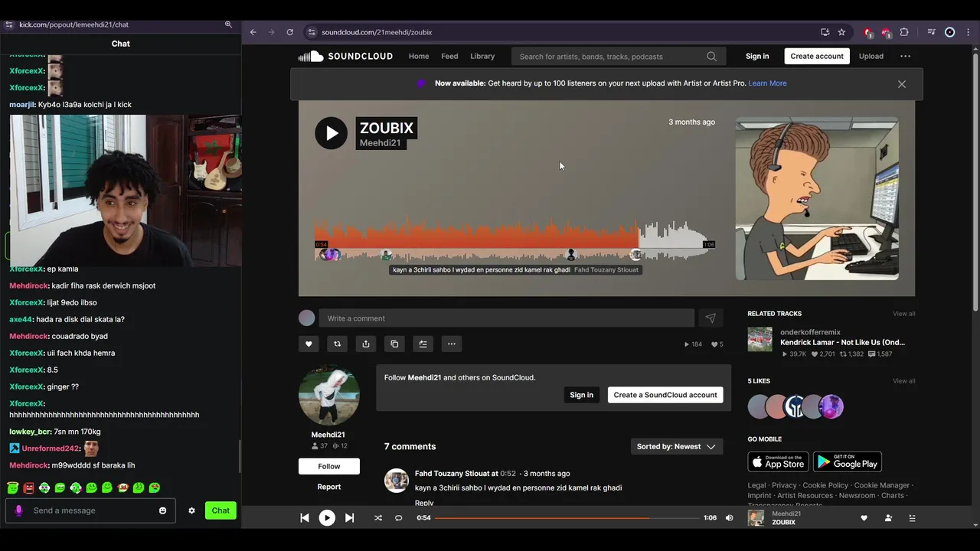Click Create a SoundCloud account button
Screen dimensions: 980x551
665,395
